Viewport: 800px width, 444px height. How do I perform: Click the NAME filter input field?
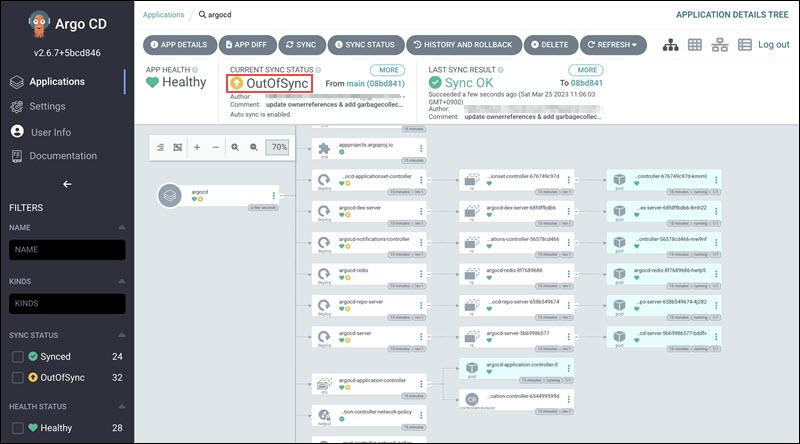click(67, 250)
